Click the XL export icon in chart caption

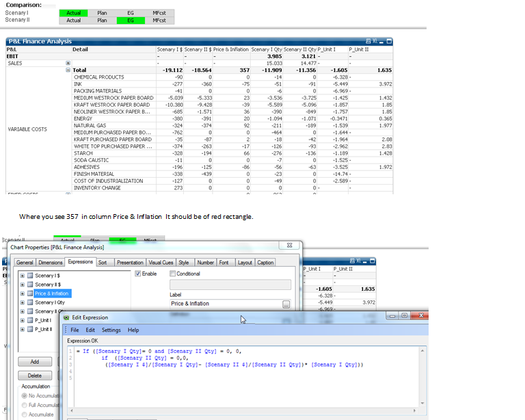[x=375, y=41]
